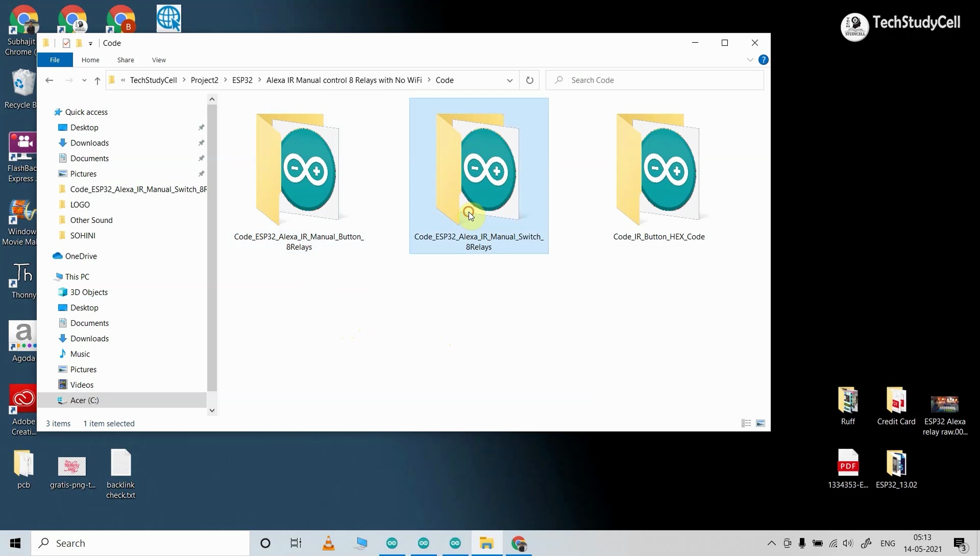Click the Search Code field

coord(655,80)
